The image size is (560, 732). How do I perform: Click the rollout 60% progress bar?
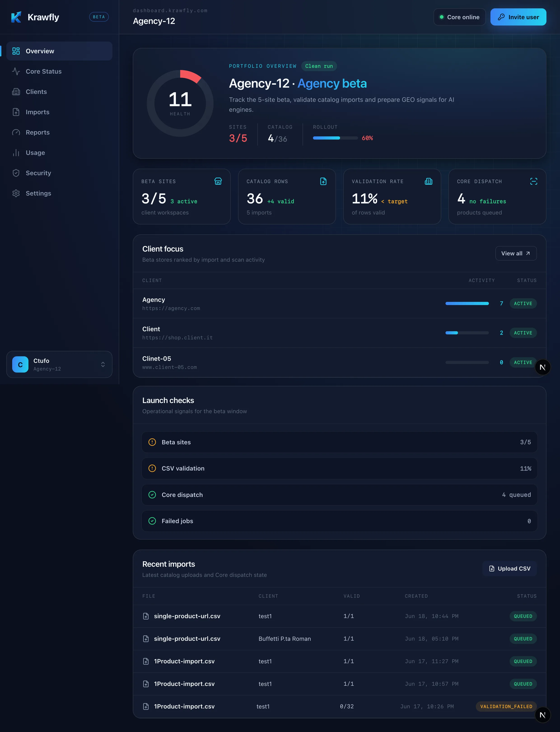[335, 138]
